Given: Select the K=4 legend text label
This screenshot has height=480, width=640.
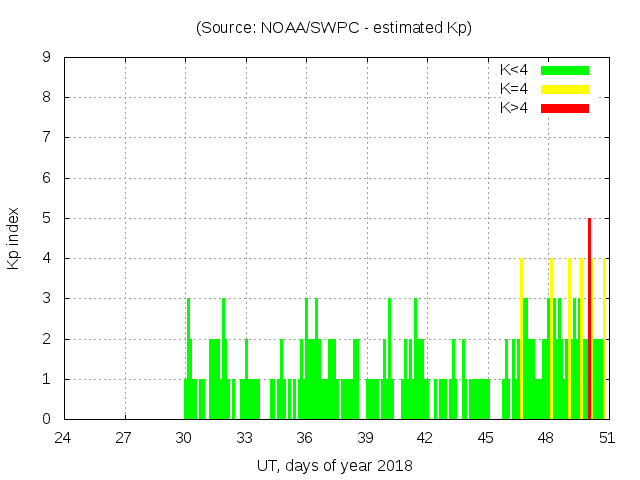Looking at the screenshot, I should (514, 89).
